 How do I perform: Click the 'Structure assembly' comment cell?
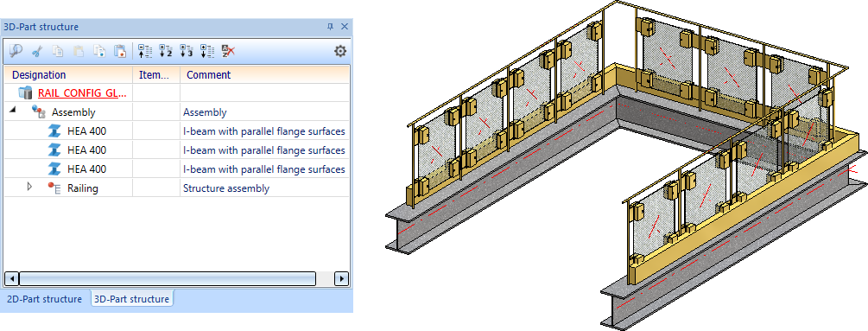click(264, 188)
